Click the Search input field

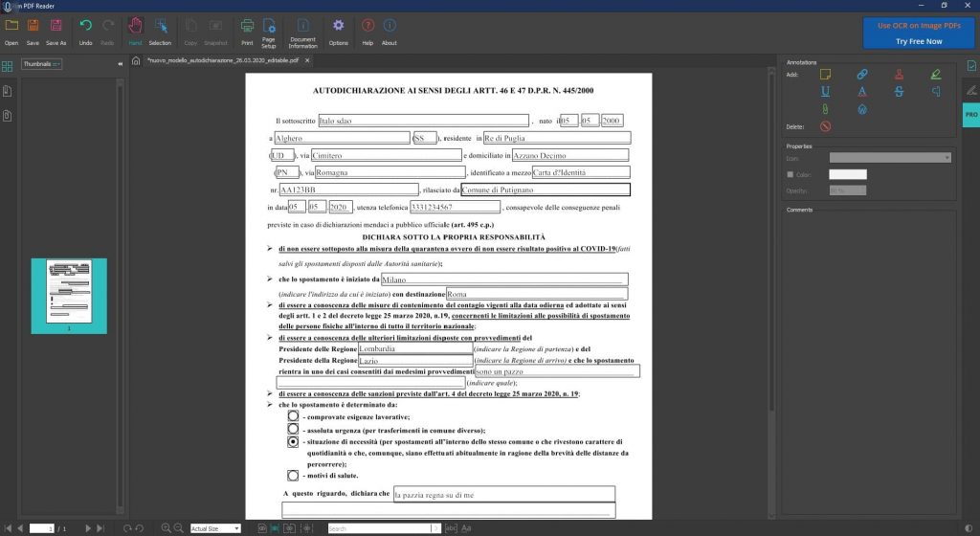tap(379, 528)
